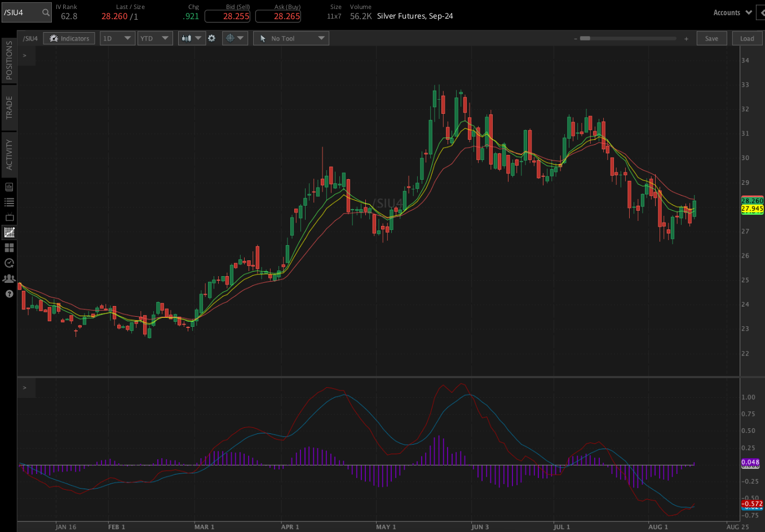Click the /SIU4 symbol search field
Screen dimensions: 765x532
tap(26, 11)
